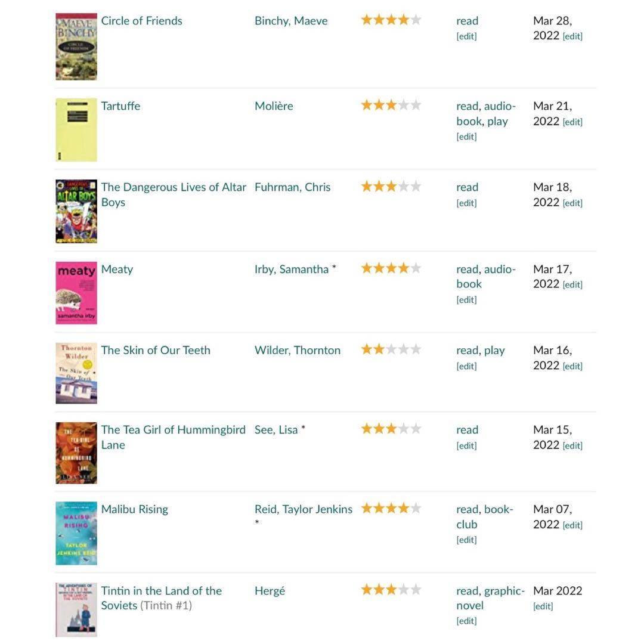Image resolution: width=644 pixels, height=644 pixels.
Task: Give Circle of Friends a fifth star
Action: point(416,20)
